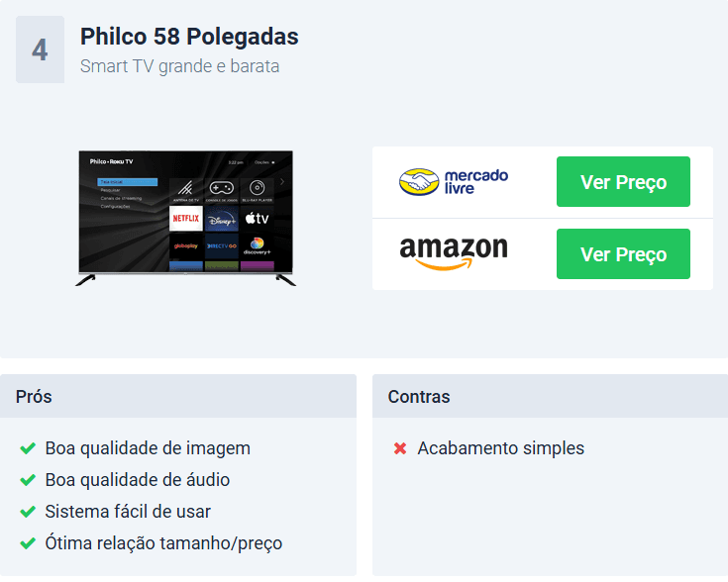Click the Amazon Ver Preço button
The width and height of the screenshot is (728, 582).
(623, 253)
